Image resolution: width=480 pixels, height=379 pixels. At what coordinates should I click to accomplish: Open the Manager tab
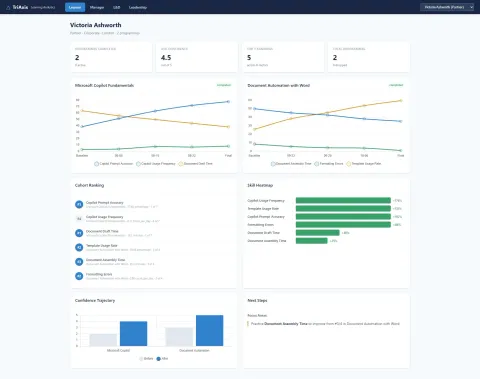click(x=97, y=7)
